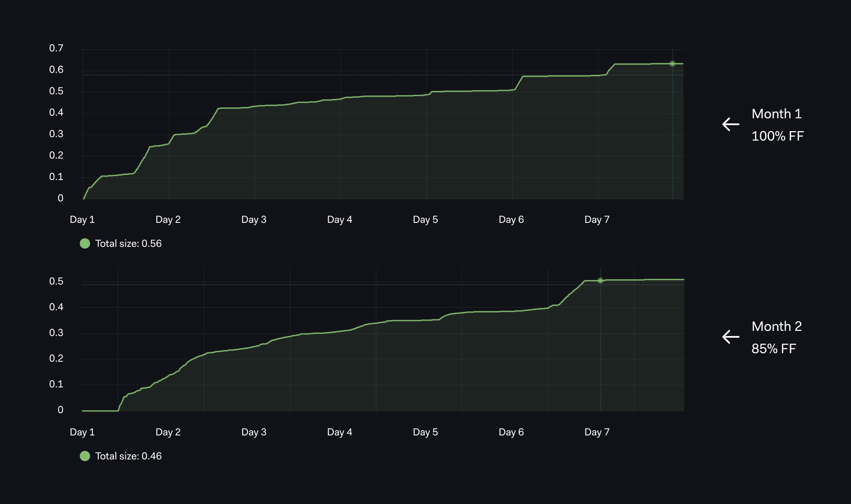The height and width of the screenshot is (504, 851).
Task: Click 'Day 7' label on top chart axis
Action: pyautogui.click(x=597, y=219)
